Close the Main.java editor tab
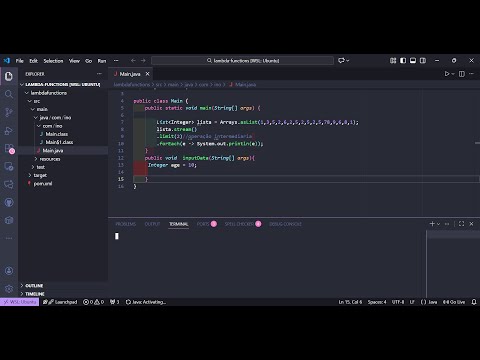 click(148, 74)
